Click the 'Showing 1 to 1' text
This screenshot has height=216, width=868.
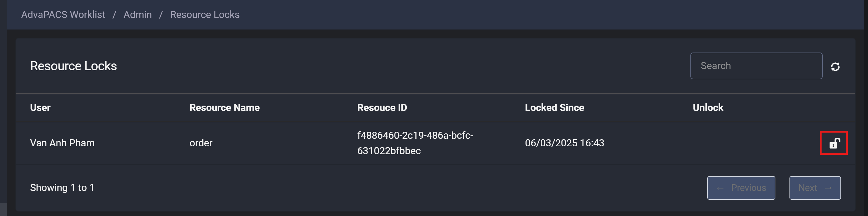tap(62, 188)
